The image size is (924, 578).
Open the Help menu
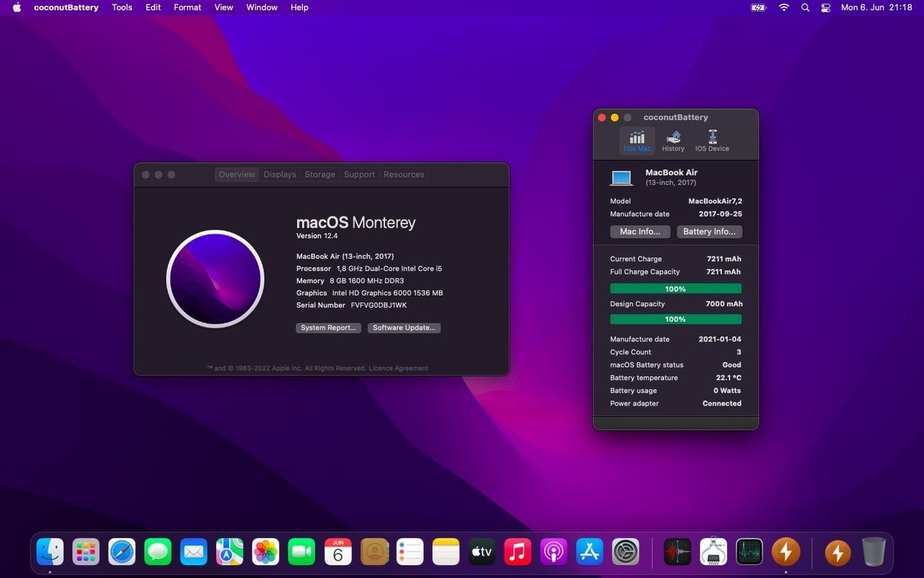[x=299, y=7]
